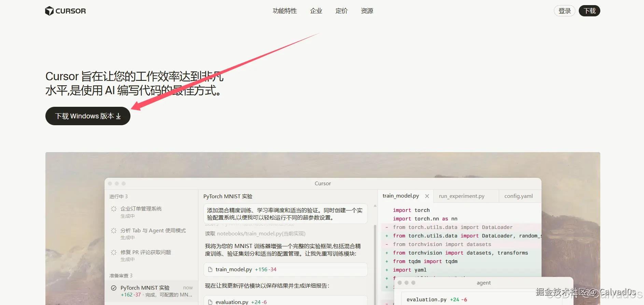Click checkmark icon beside PyTorch MNIST 实验
This screenshot has width=644, height=305.
pyautogui.click(x=114, y=288)
